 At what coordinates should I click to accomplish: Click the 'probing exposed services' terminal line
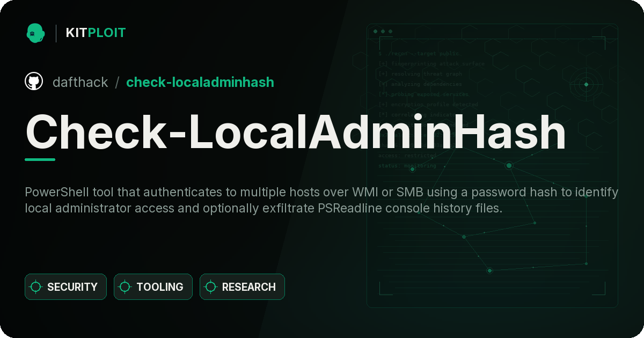(x=424, y=94)
